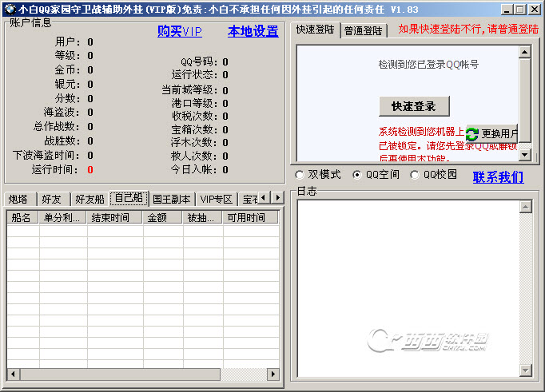Switch to the 快速登陆 tab

point(315,30)
